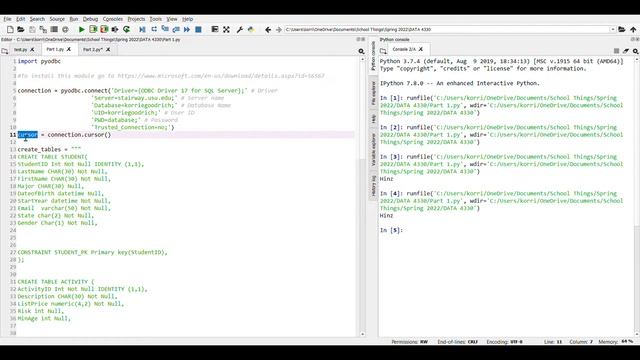Close the Part 2.py tab

(108, 49)
